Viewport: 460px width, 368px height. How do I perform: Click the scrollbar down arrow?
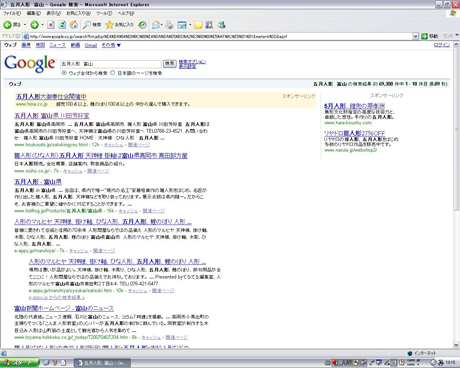click(456, 345)
